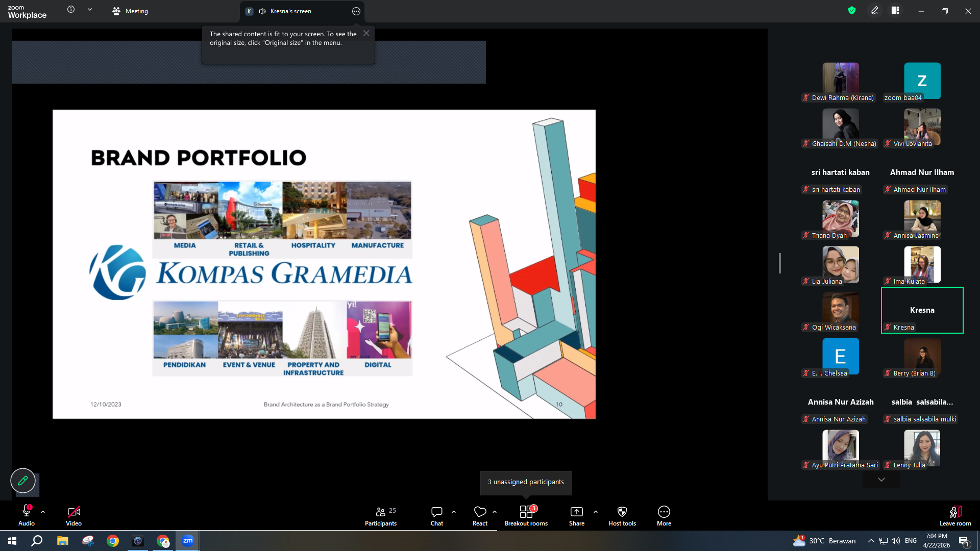
Task: Click Leave room button
Action: [x=955, y=515]
